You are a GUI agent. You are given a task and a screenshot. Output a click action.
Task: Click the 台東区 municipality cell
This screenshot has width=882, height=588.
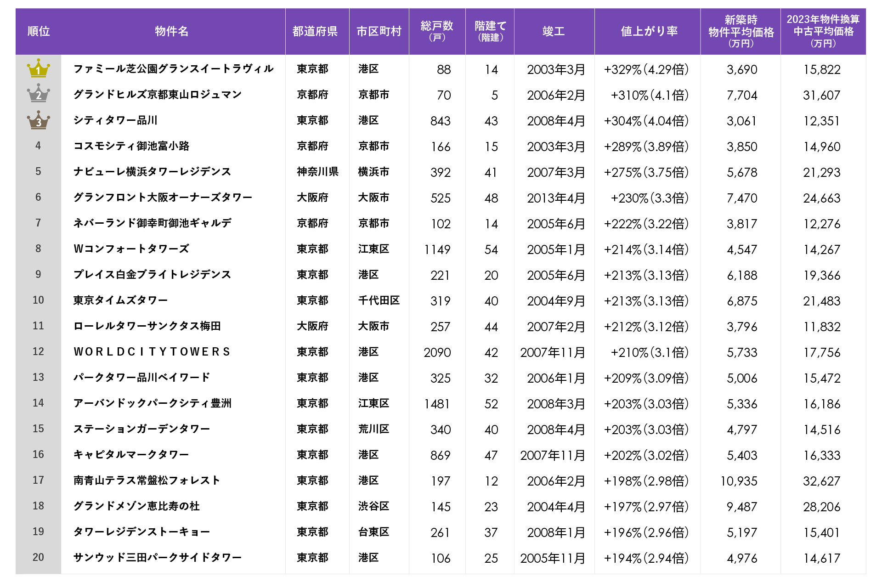(x=374, y=532)
